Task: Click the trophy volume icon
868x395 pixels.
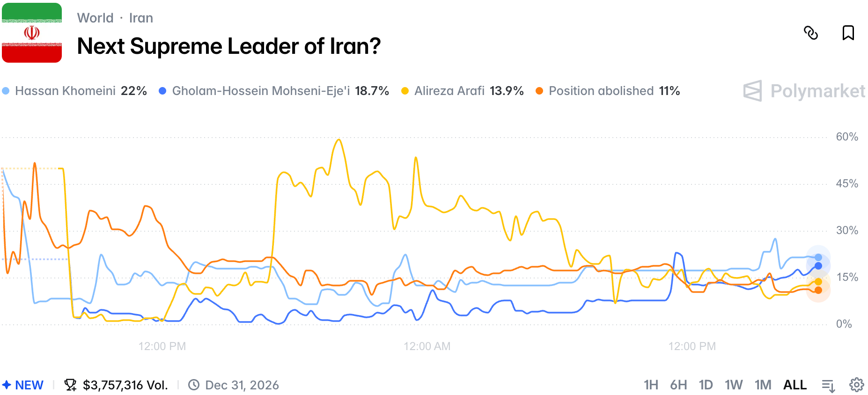Action: pos(70,385)
